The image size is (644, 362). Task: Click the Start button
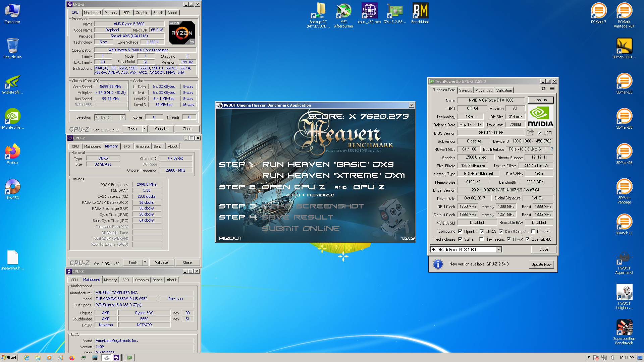point(9,358)
